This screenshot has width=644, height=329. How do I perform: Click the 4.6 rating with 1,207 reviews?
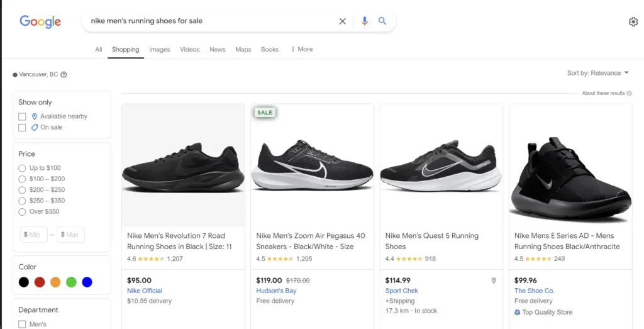click(155, 259)
